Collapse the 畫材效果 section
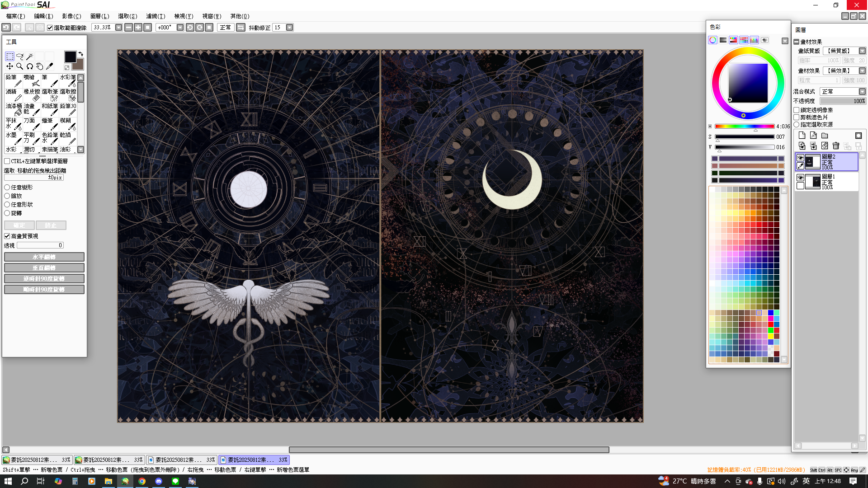 pyautogui.click(x=797, y=42)
